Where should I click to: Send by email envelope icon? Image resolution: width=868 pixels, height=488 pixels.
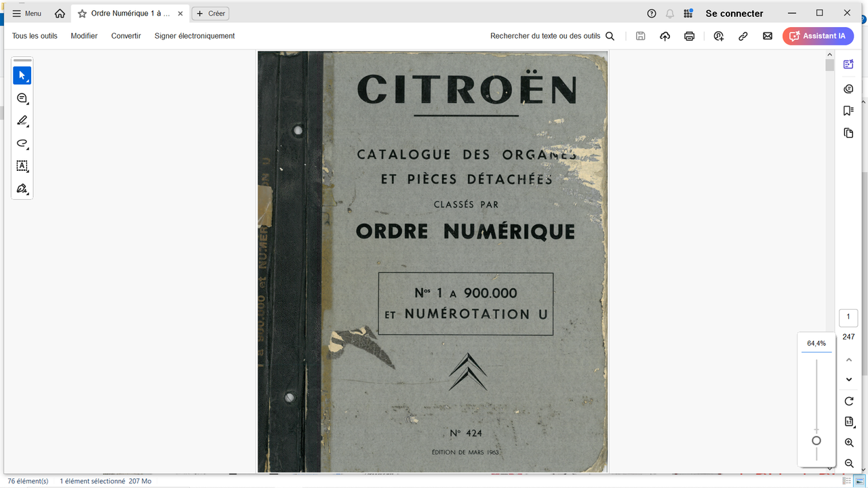coord(768,36)
